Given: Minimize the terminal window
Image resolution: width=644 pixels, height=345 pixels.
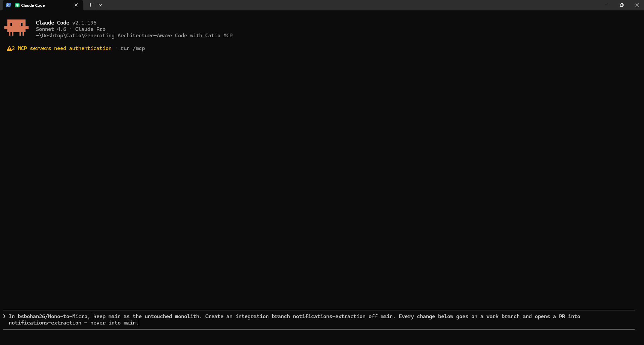Looking at the screenshot, I should 606,5.
